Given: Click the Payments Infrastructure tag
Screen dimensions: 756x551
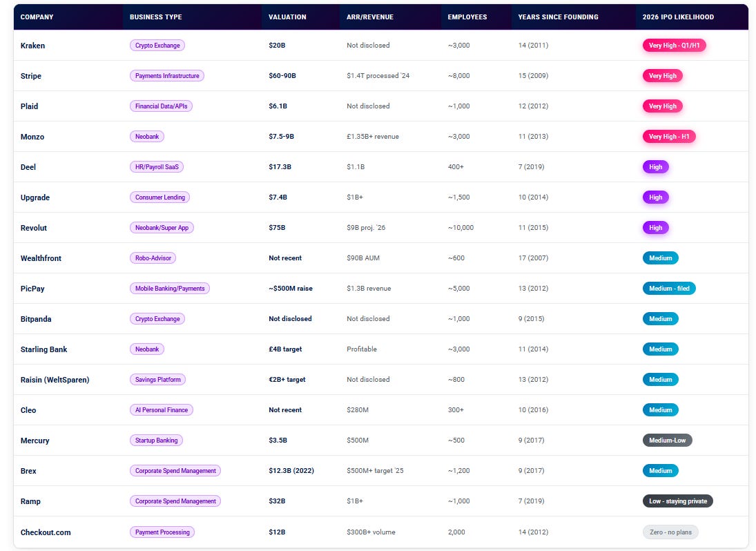Looking at the screenshot, I should click(x=167, y=76).
